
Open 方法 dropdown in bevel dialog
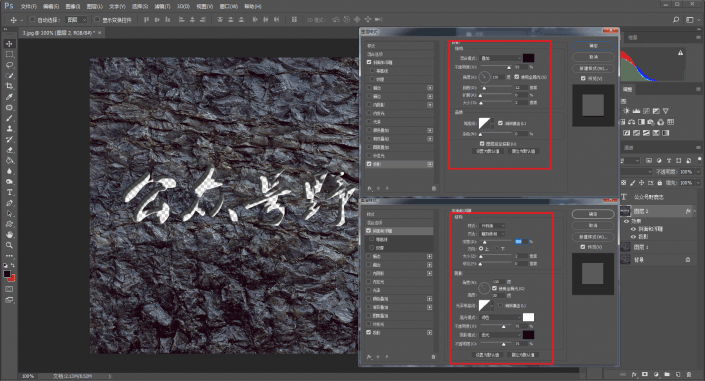(493, 233)
